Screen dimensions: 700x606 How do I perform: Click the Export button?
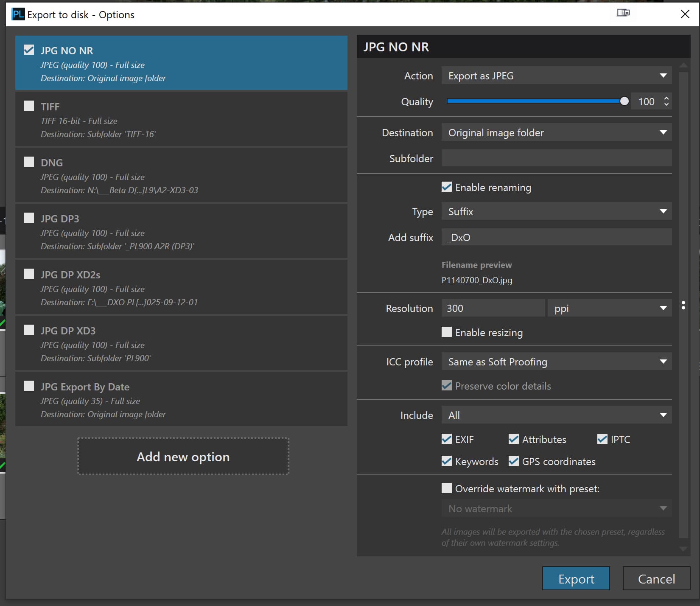576,578
